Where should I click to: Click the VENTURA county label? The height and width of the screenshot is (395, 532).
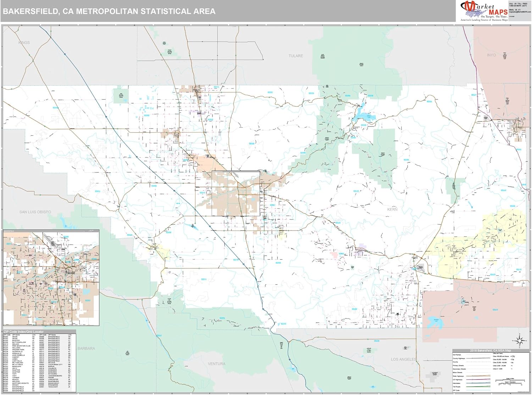click(216, 364)
